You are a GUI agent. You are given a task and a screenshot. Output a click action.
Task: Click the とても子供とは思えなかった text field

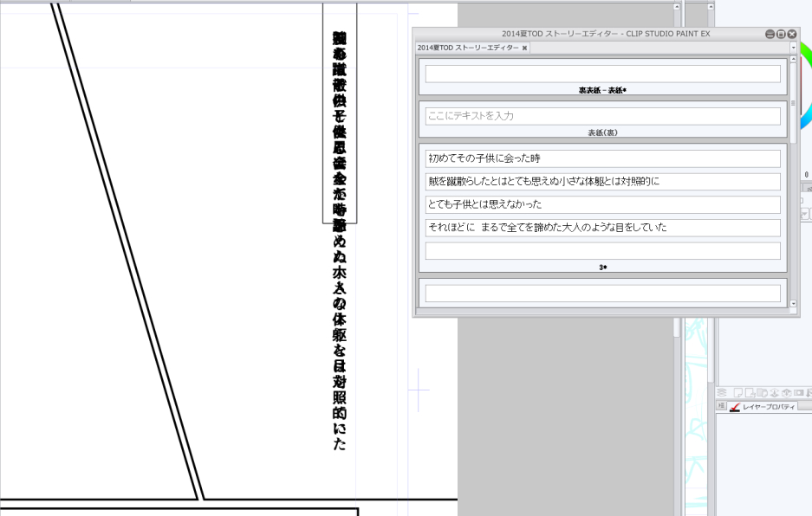(603, 204)
